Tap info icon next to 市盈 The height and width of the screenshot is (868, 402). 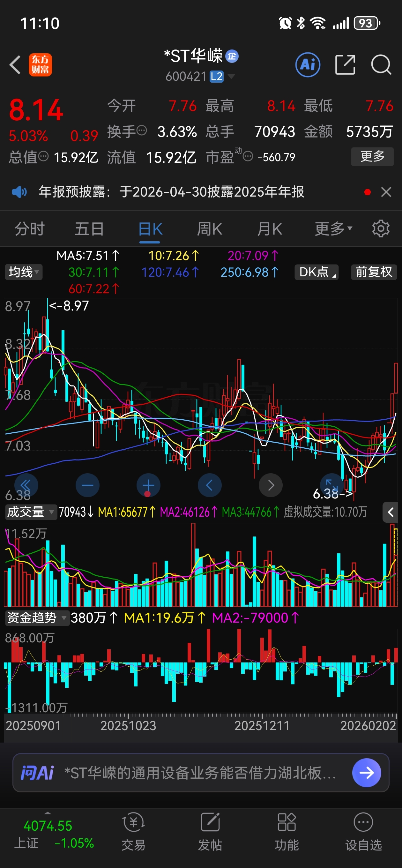[248, 156]
